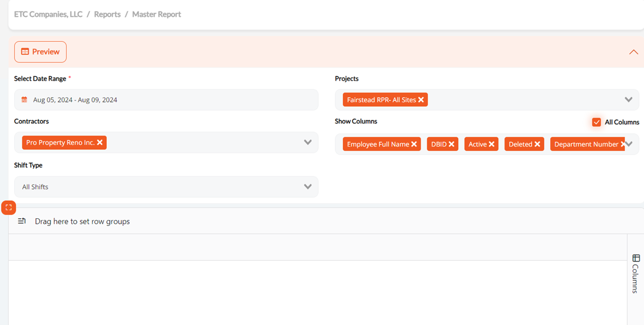The width and height of the screenshot is (644, 325).
Task: Remove the Employee Full Name column tag
Action: pyautogui.click(x=414, y=144)
